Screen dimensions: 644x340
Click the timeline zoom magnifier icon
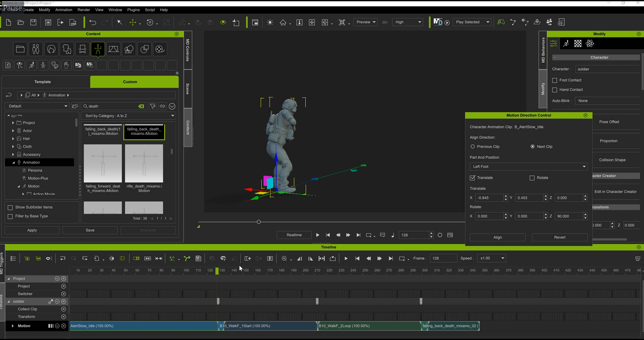[284, 258]
